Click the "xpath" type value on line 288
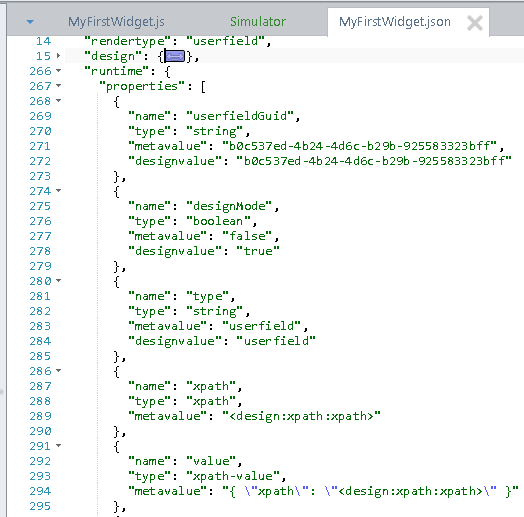524x517 pixels. pyautogui.click(x=211, y=401)
